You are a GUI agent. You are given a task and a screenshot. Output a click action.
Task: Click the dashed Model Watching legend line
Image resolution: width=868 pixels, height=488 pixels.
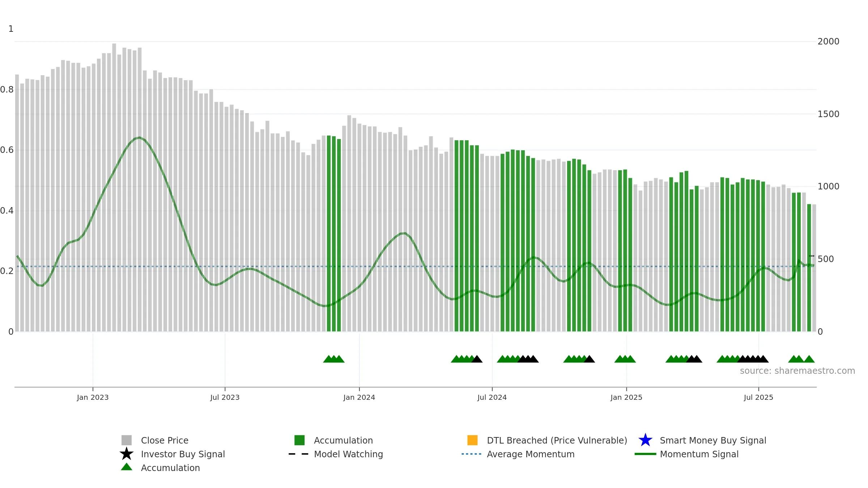298,454
